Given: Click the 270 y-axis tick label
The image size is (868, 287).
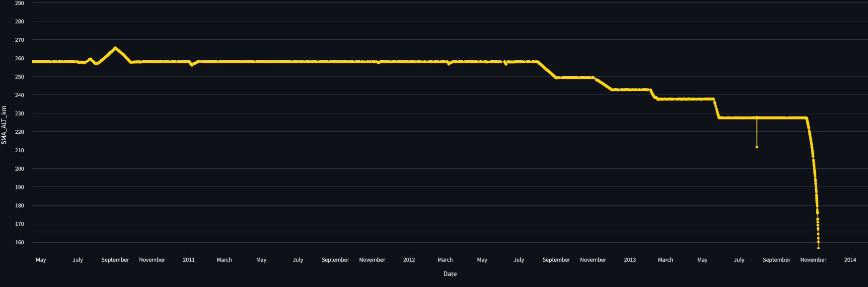Looking at the screenshot, I should point(19,40).
